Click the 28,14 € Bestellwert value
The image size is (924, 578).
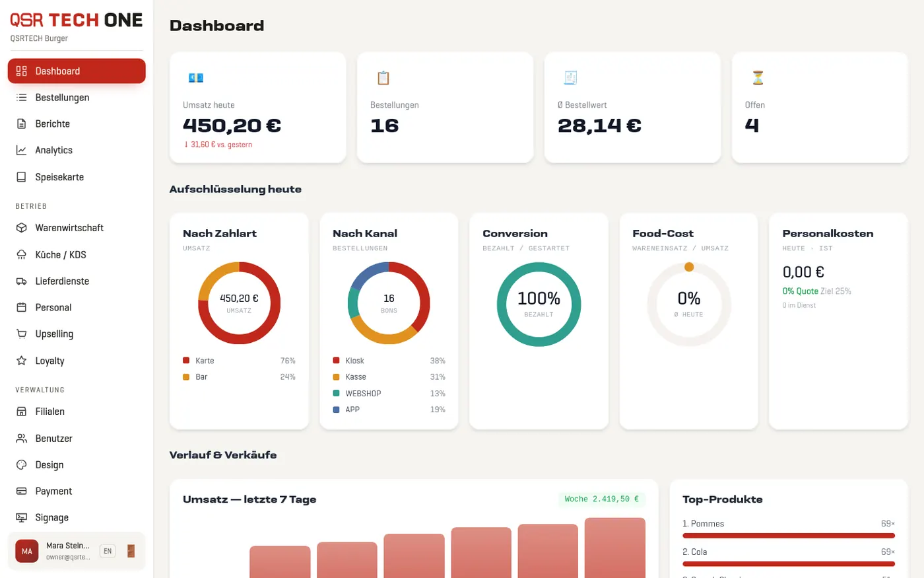point(599,126)
